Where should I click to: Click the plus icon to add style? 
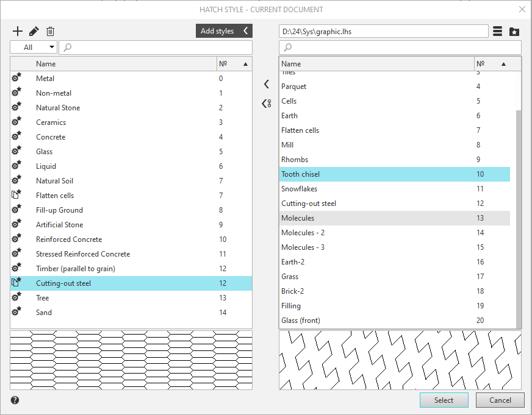[18, 31]
